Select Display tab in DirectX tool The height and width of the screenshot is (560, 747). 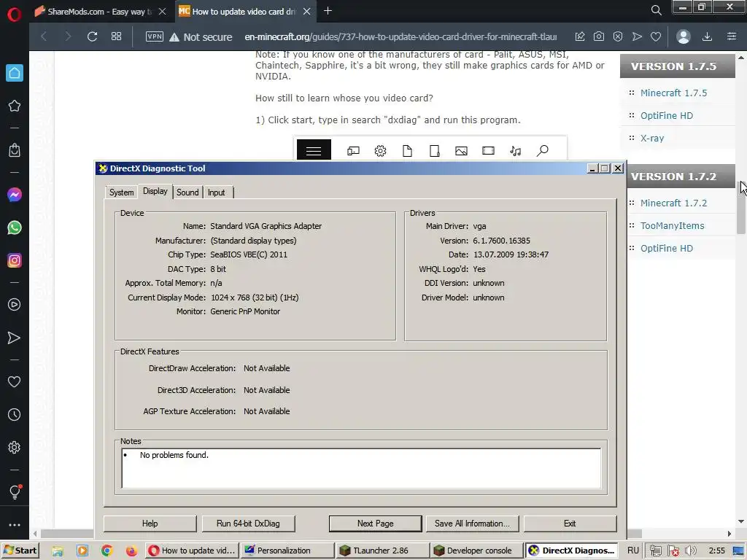[x=155, y=191]
